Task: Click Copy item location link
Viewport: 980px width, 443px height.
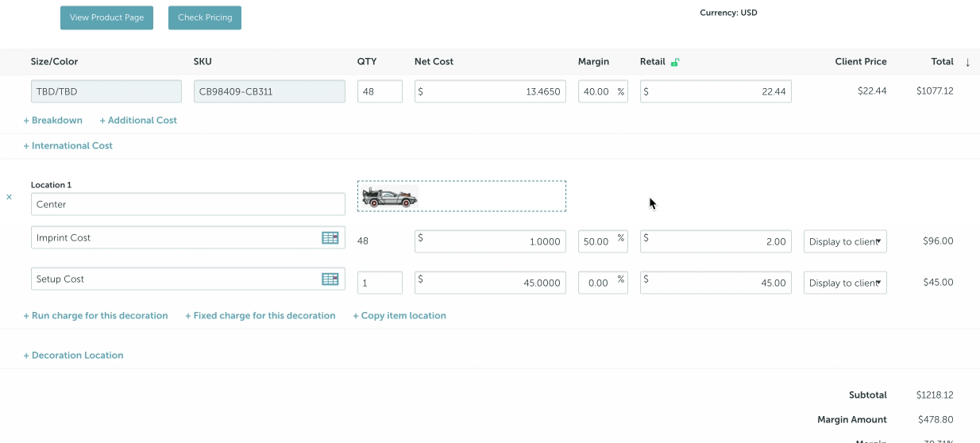Action: (x=399, y=315)
